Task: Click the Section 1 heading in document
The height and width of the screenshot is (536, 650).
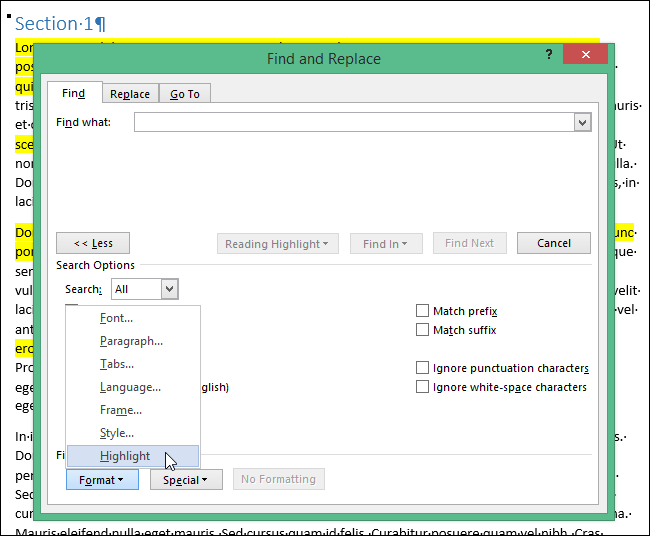Action: 61,24
